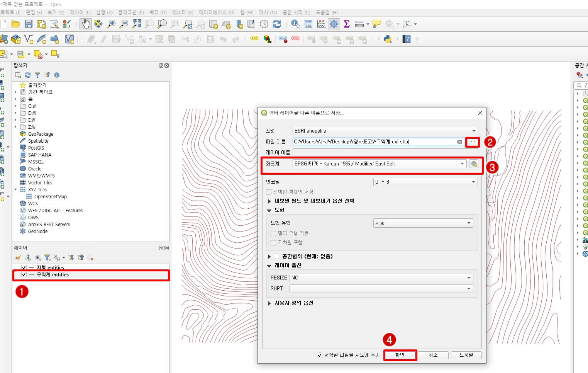Viewport: 588px width, 373px height.
Task: Open the Python console icon
Action: coord(388,39)
